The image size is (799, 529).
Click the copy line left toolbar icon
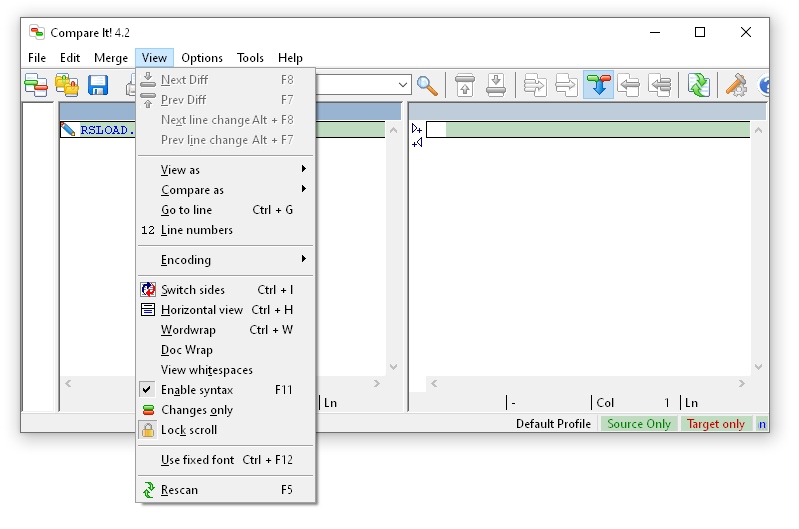628,85
